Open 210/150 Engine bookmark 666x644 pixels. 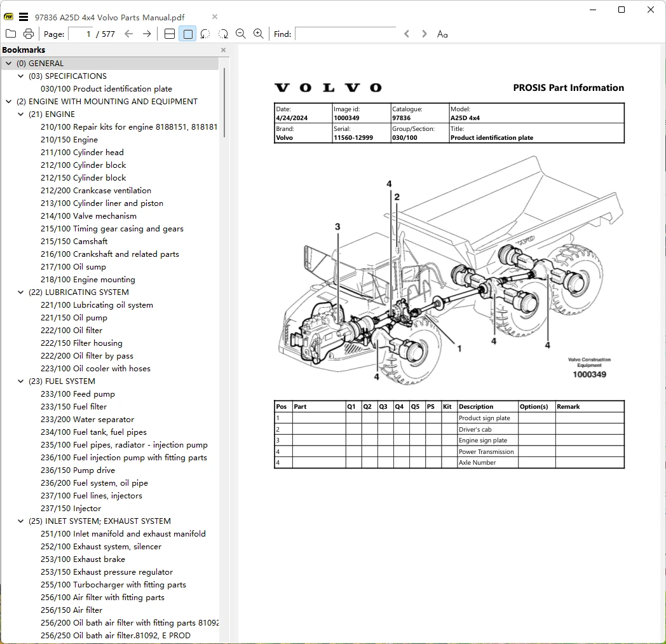pos(69,140)
